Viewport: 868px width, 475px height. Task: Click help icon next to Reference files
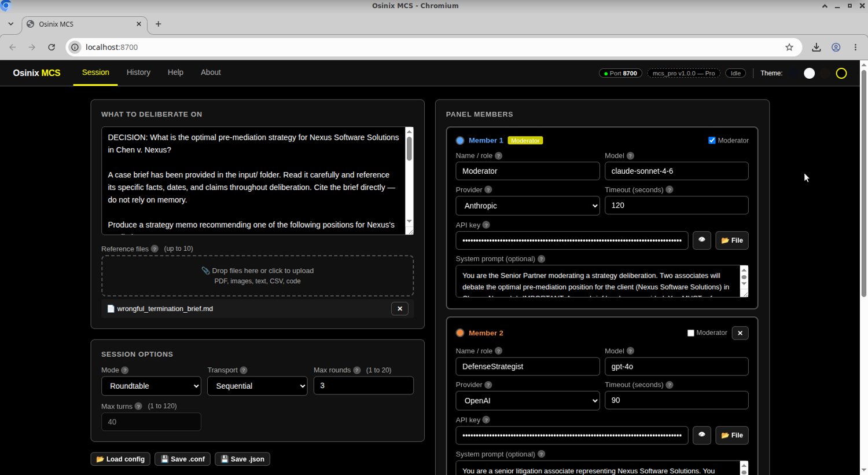155,249
